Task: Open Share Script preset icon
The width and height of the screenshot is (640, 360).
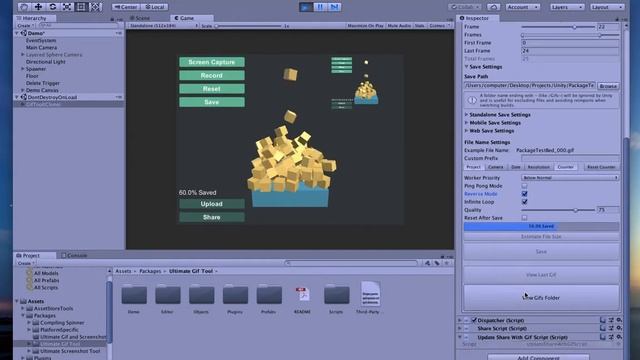Action: (x=611, y=328)
